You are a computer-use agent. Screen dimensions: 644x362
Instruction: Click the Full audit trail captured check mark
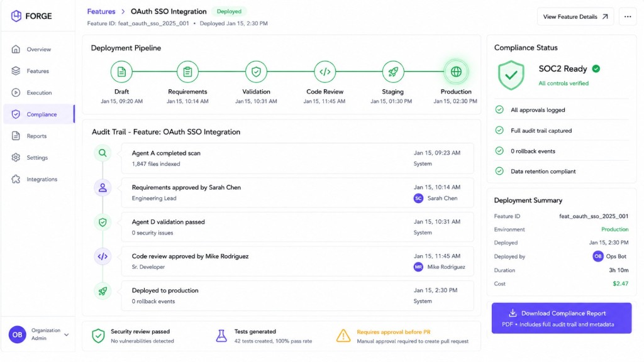(499, 130)
